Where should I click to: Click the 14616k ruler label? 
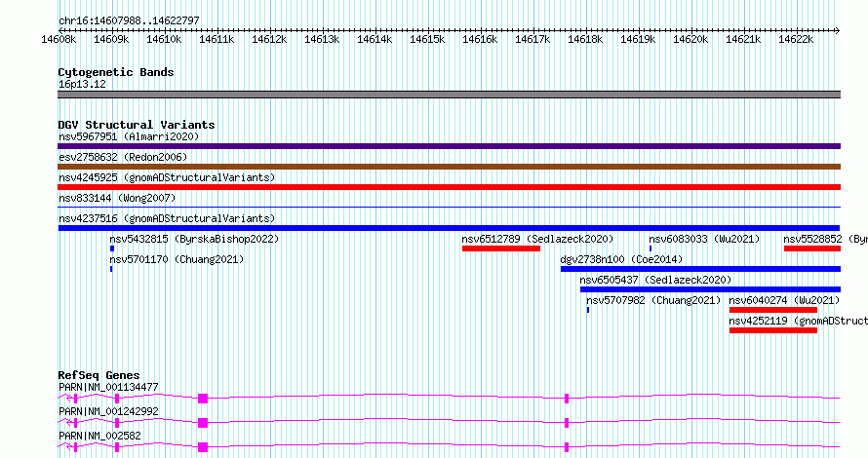pos(480,39)
